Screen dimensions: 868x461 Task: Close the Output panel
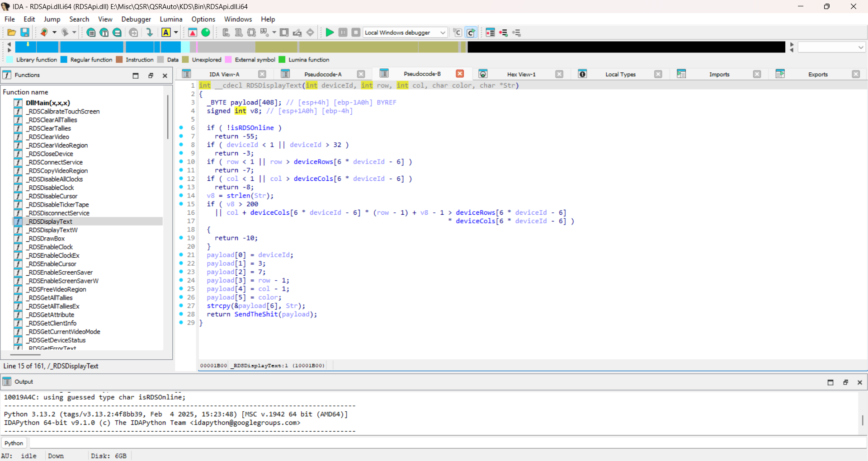(x=860, y=382)
